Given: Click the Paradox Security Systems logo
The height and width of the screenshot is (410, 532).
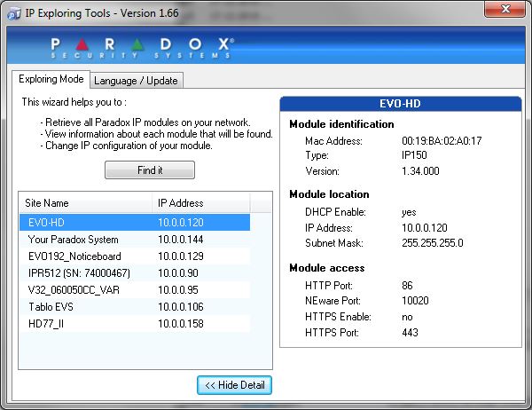Looking at the screenshot, I should coord(143,47).
